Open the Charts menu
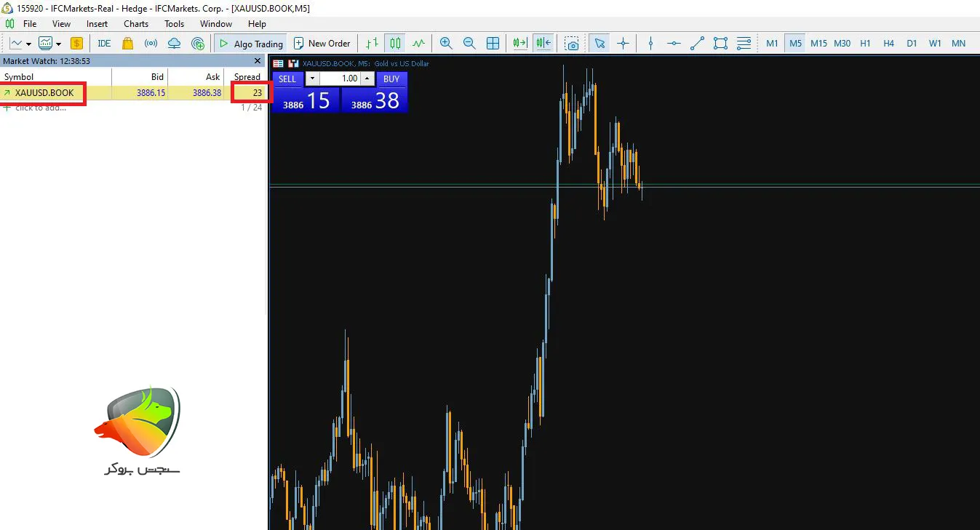Viewport: 980px width, 530px height. click(x=136, y=24)
